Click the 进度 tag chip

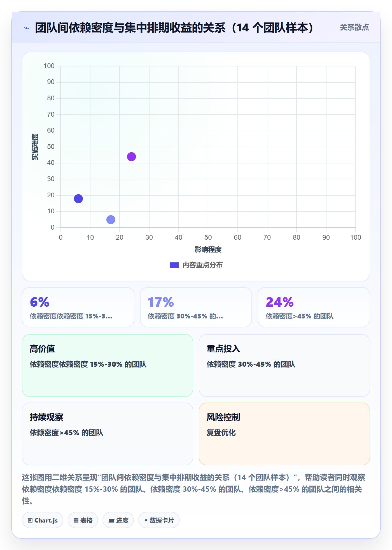tap(118, 520)
